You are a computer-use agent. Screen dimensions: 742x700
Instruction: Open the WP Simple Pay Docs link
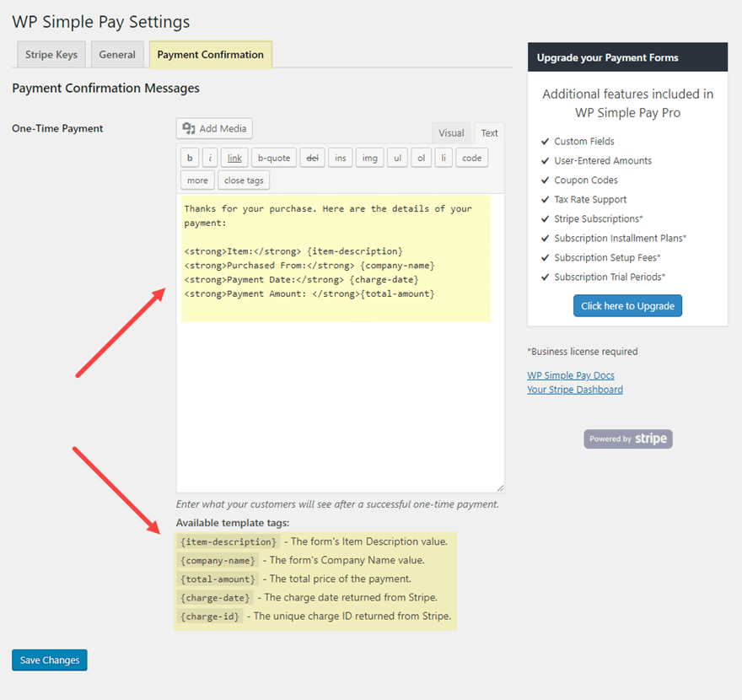click(571, 375)
